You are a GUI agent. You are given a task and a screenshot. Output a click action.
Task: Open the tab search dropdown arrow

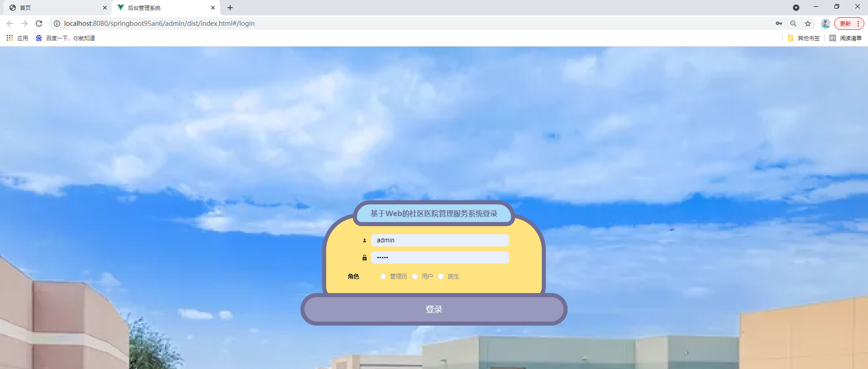click(796, 8)
